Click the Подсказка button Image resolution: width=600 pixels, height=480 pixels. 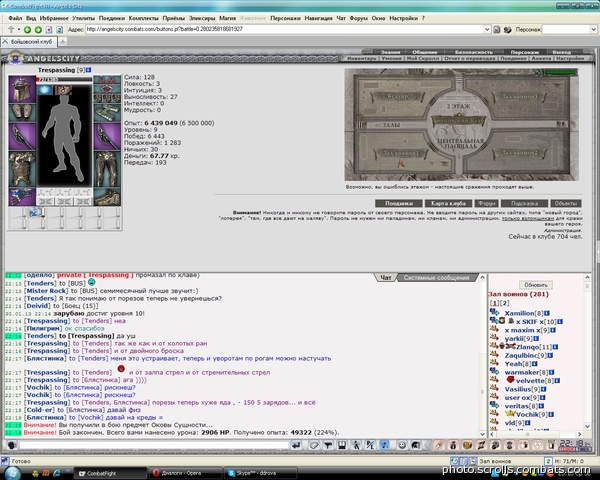524,203
